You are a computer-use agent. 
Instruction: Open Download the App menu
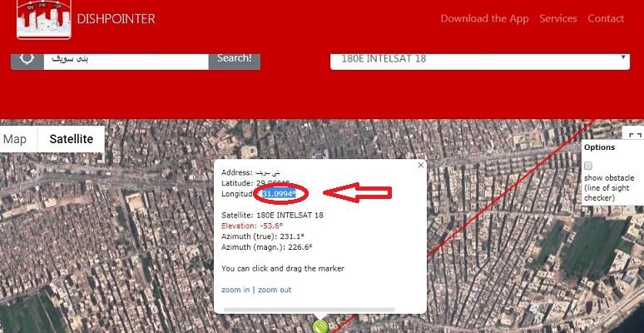[484, 18]
